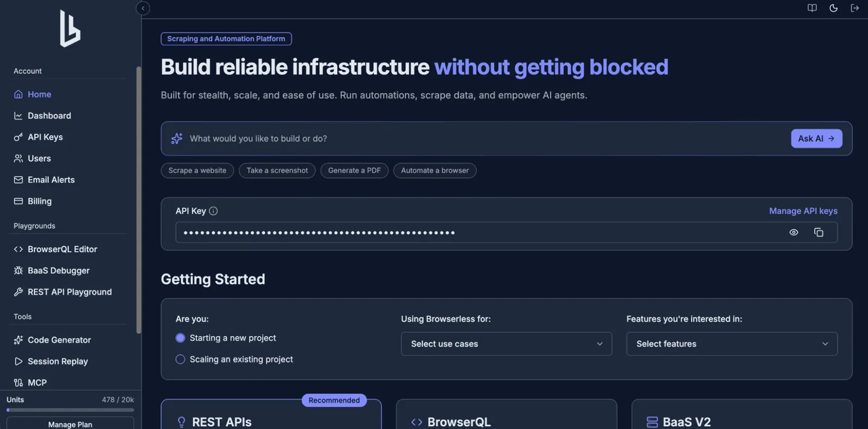The height and width of the screenshot is (429, 868).
Task: Click the Browserless logo in the sidebar
Action: (70, 29)
